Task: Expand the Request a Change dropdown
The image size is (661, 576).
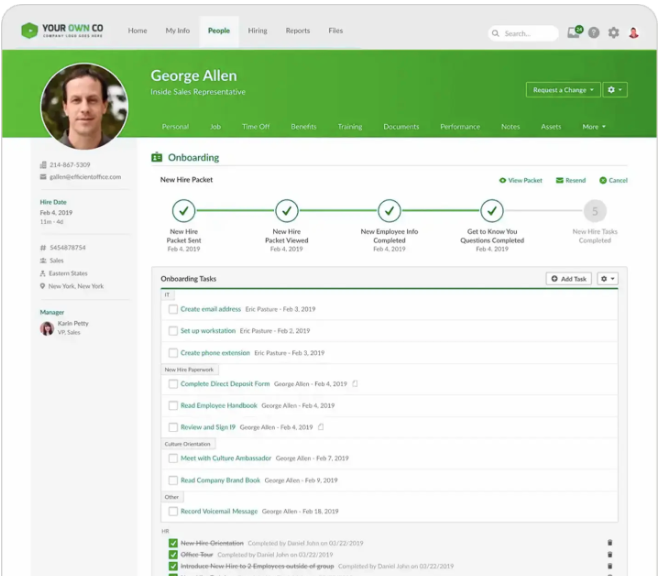Action: (563, 90)
